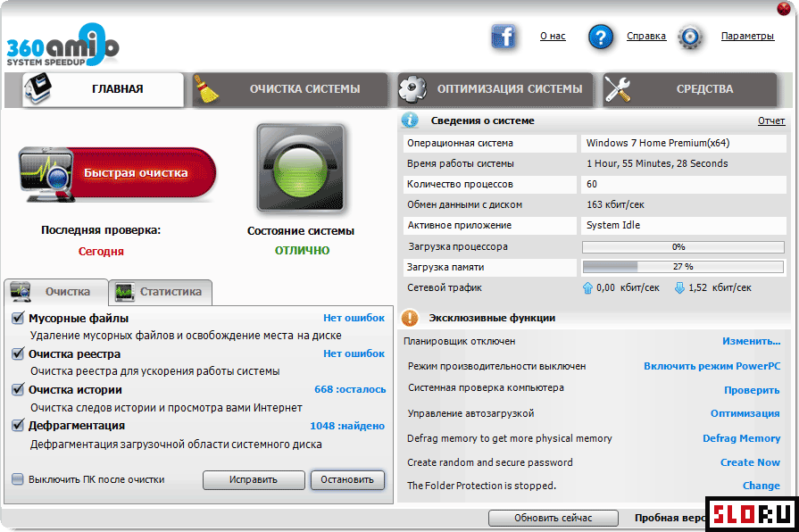Image resolution: width=799 pixels, height=532 pixels.
Task: Click the green system status light
Action: pyautogui.click(x=301, y=168)
